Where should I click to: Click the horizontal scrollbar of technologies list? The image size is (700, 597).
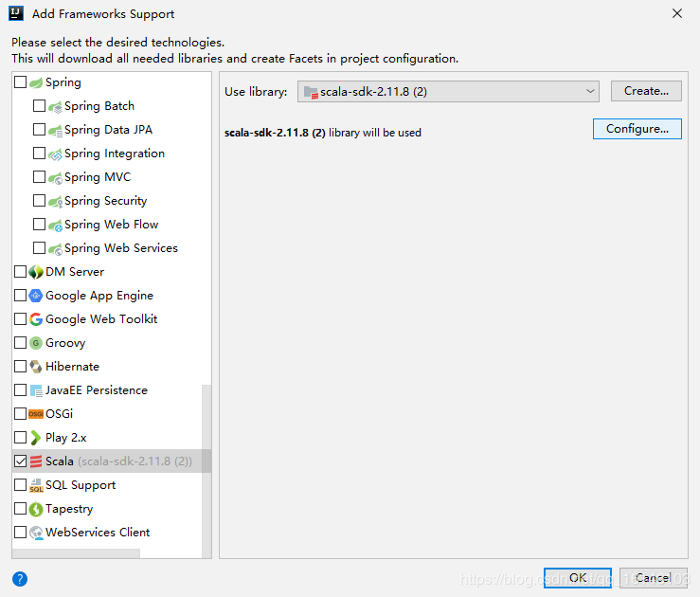[x=76, y=553]
